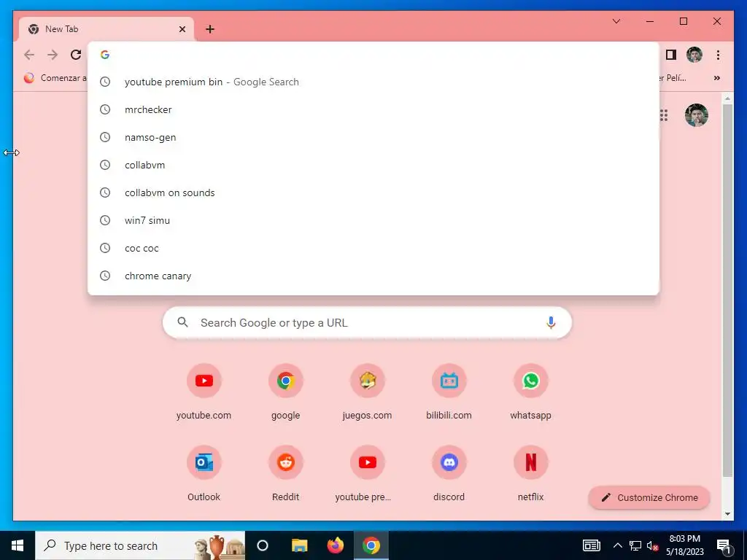
Task: Open Comenzar bookmark in bookmarks bar
Action: 55,78
